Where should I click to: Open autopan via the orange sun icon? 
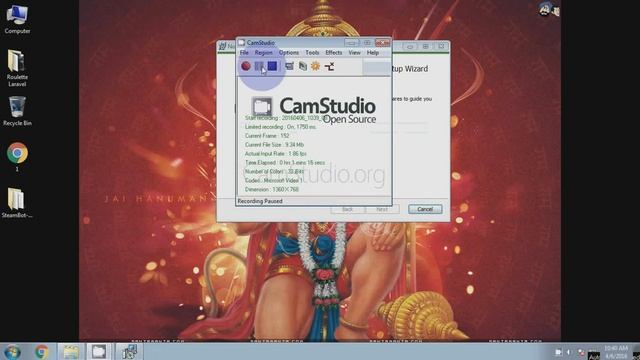[316, 66]
